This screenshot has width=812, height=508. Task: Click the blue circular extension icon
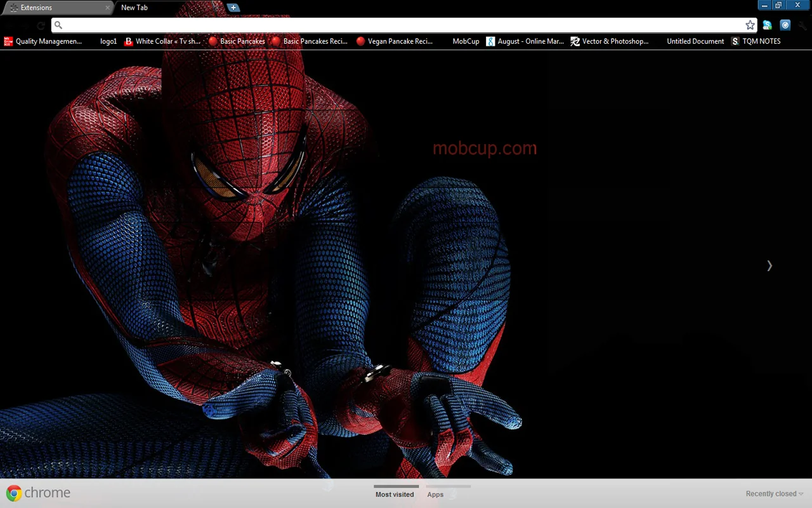click(785, 25)
